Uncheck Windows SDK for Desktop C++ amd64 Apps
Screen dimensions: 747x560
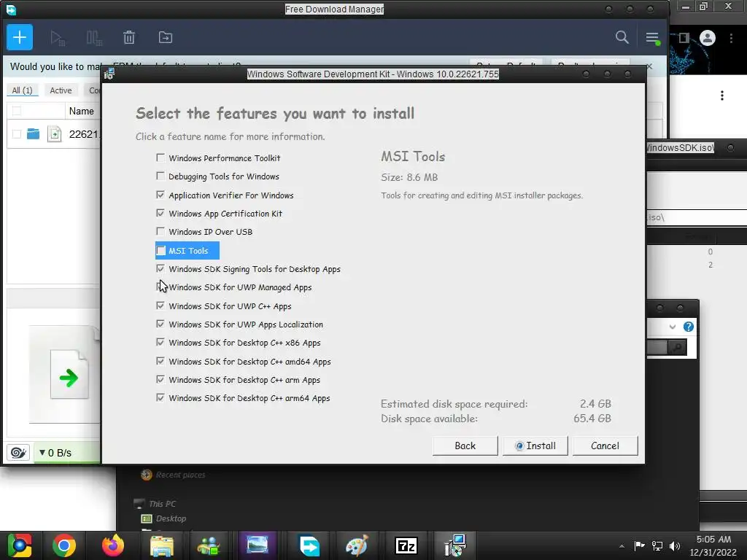160,361
